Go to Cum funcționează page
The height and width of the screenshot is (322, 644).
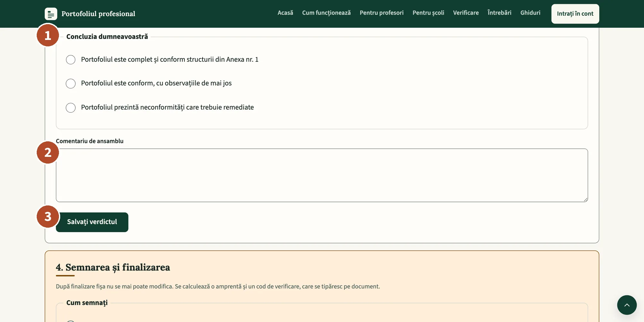(x=326, y=13)
